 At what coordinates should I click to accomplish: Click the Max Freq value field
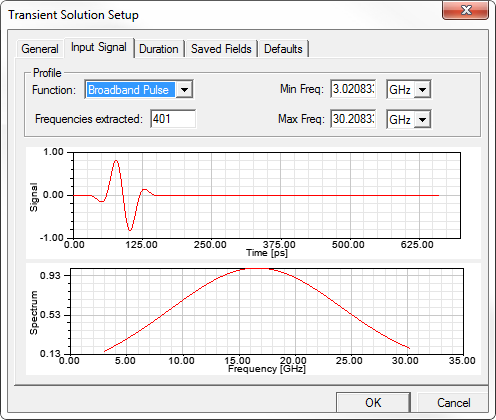point(353,119)
